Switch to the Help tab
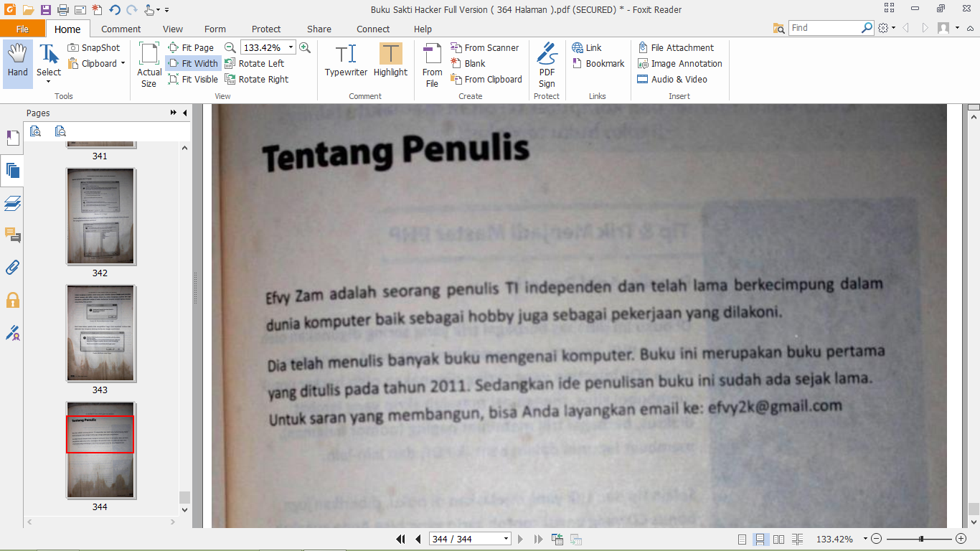 pyautogui.click(x=423, y=29)
